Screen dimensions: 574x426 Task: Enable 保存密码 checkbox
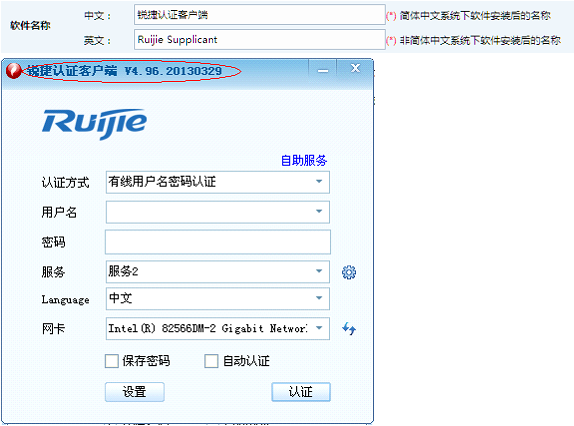tap(112, 361)
